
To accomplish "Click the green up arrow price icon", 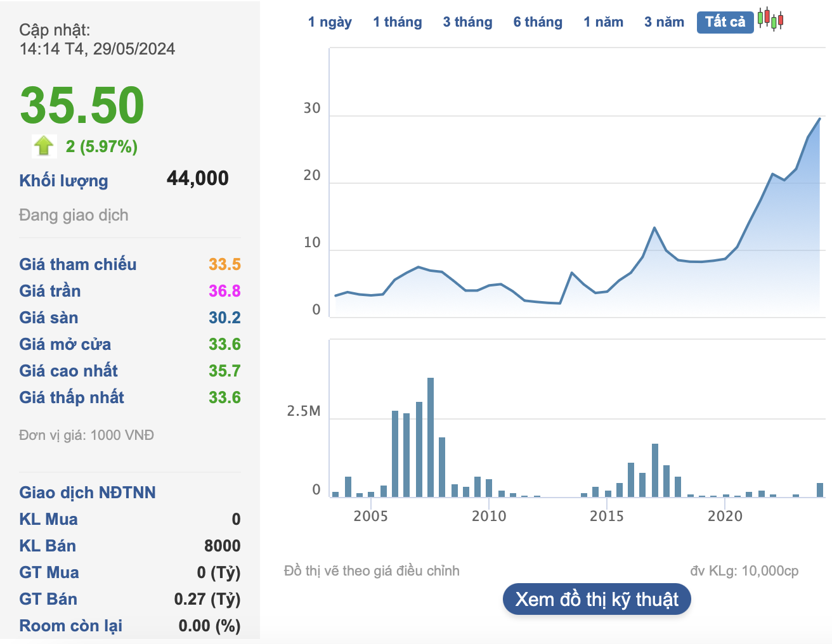I will coord(44,146).
